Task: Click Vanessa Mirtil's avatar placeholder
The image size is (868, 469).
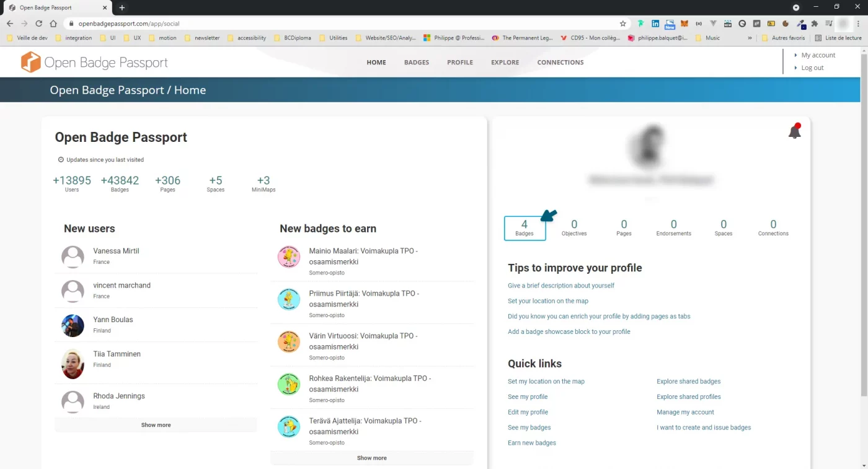Action: 73,256
